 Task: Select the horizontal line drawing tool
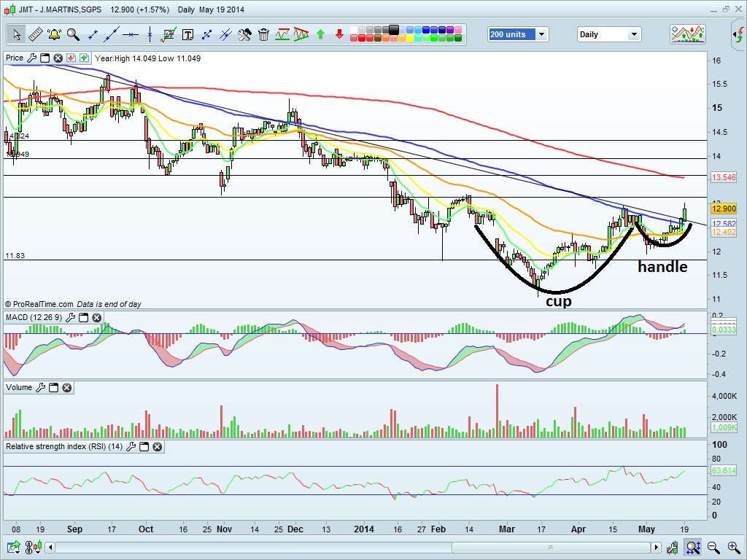click(130, 34)
